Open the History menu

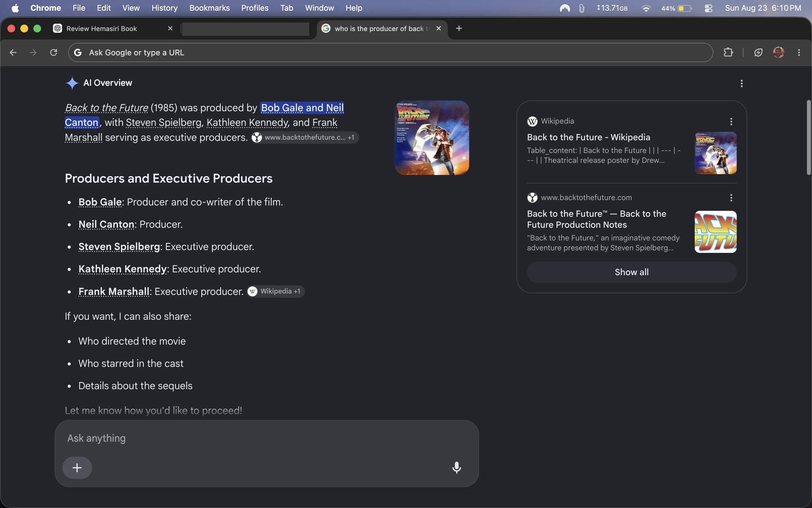point(164,8)
